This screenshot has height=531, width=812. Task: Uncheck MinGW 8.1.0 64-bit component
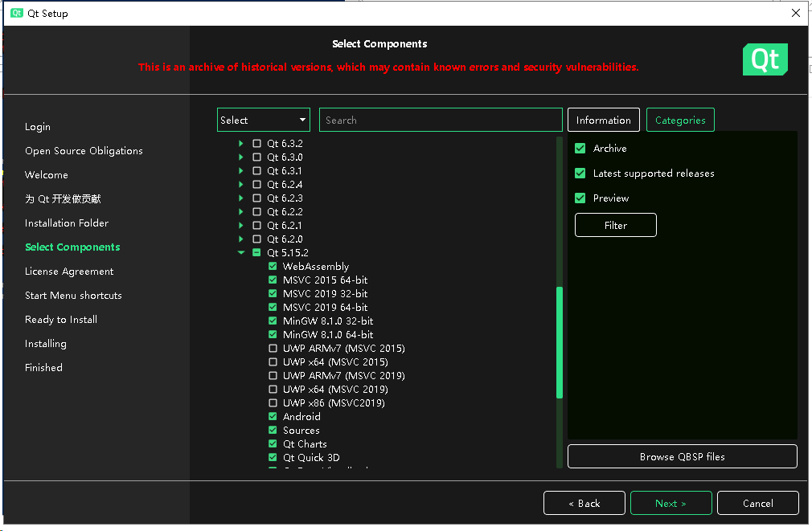273,335
